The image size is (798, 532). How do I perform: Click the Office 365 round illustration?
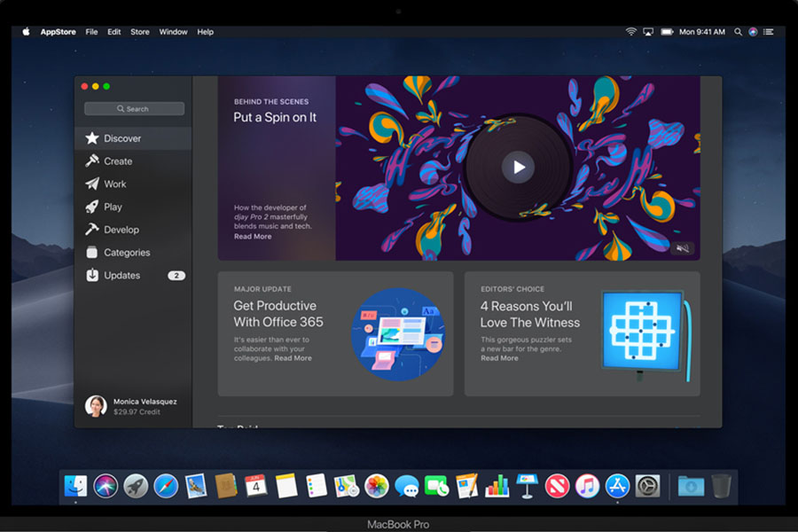click(398, 334)
